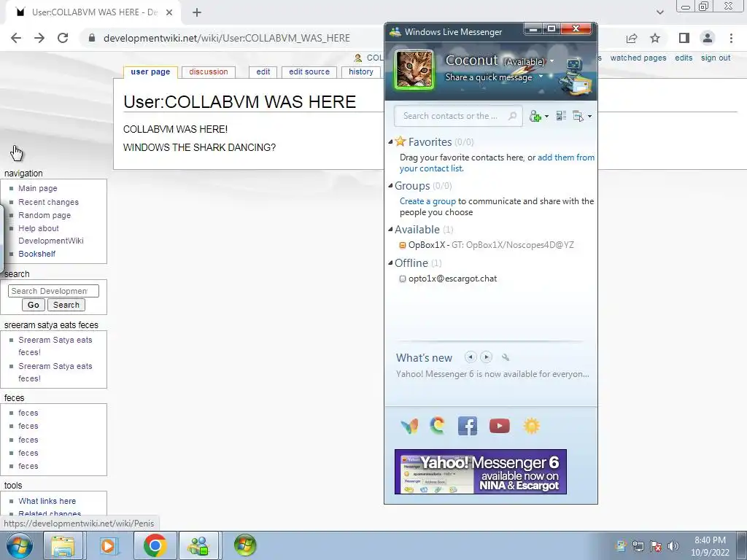Image resolution: width=747 pixels, height=560 pixels.
Task: Collapse the Favorites group
Action: pos(391,142)
